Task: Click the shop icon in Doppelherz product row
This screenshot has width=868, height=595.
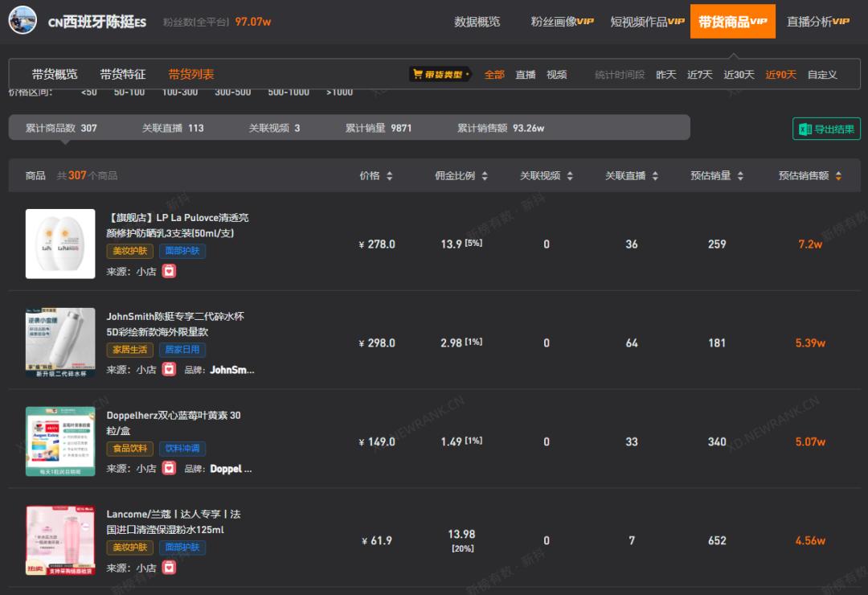Action: coord(169,469)
